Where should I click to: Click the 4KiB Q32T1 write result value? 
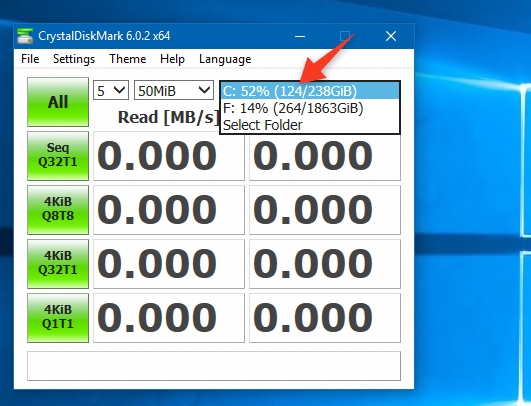(x=325, y=264)
